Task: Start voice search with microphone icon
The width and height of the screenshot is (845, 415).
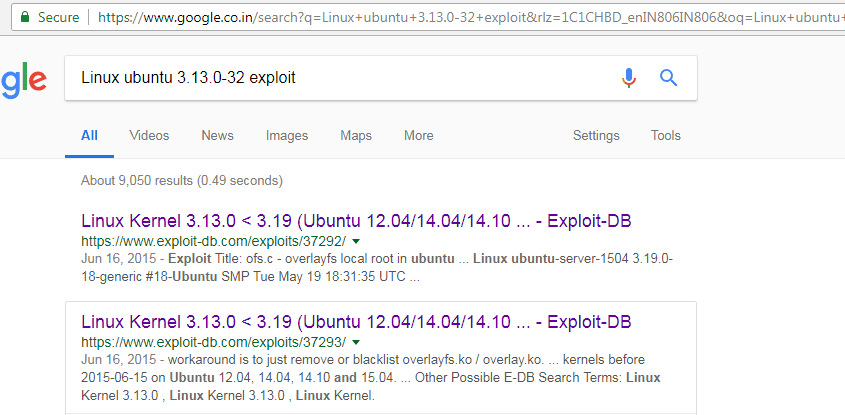Action: point(629,78)
